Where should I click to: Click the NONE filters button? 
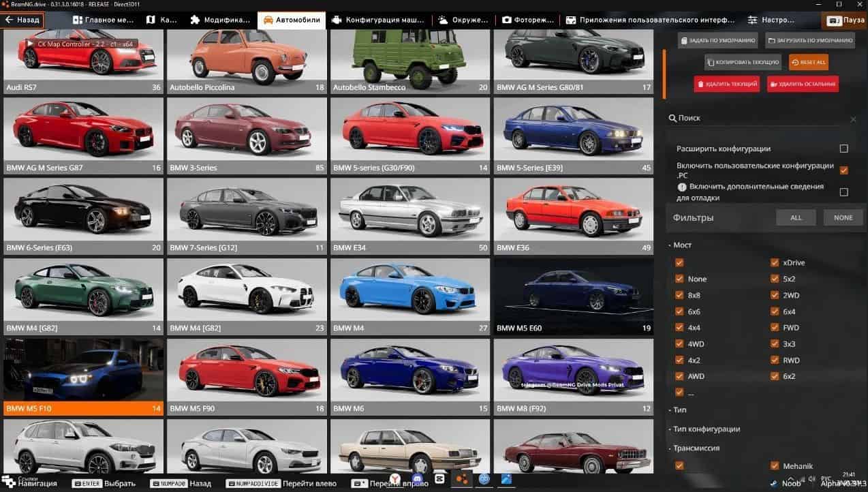pos(843,217)
